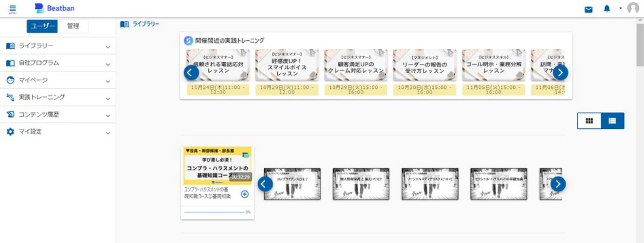Open the ゴール明示・業務分解レッスン card
Image resolution: width=644 pixels, height=243 pixels.
tap(494, 65)
